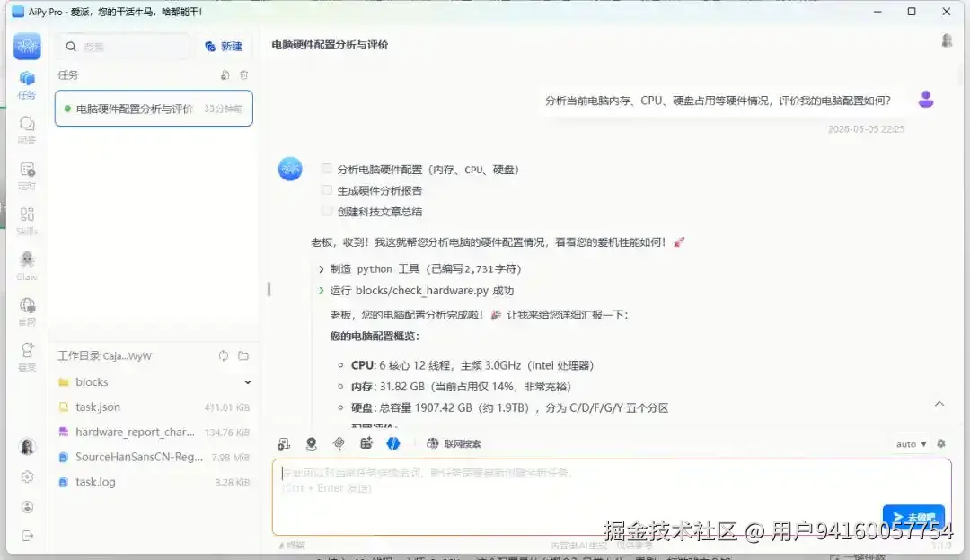970x560 pixels.
Task: Check the 创建科技文章总结 checkbox
Action: pyautogui.click(x=327, y=211)
